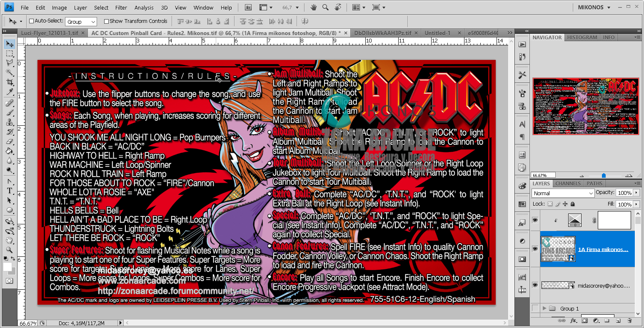Screen dimensions: 644x328
Task: Open the Auto-Select Group dropdown
Action: tap(81, 21)
